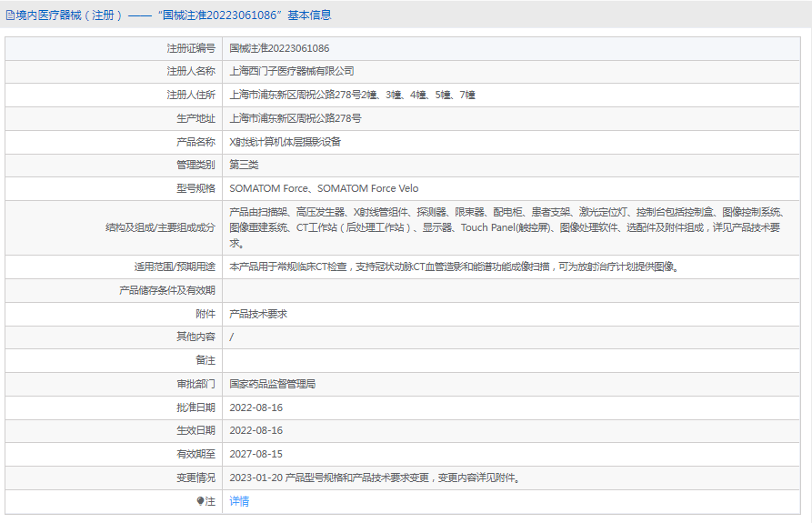Click the 审批部门 label
The width and height of the screenshot is (812, 523).
coord(195,384)
